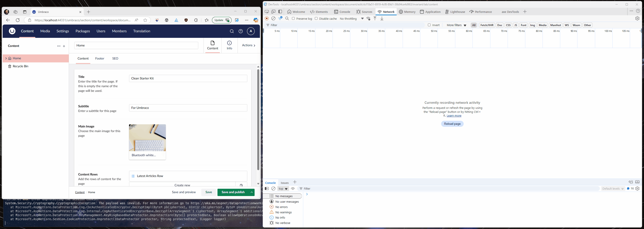Click Save and preview
This screenshot has width=644, height=229.
(184, 192)
